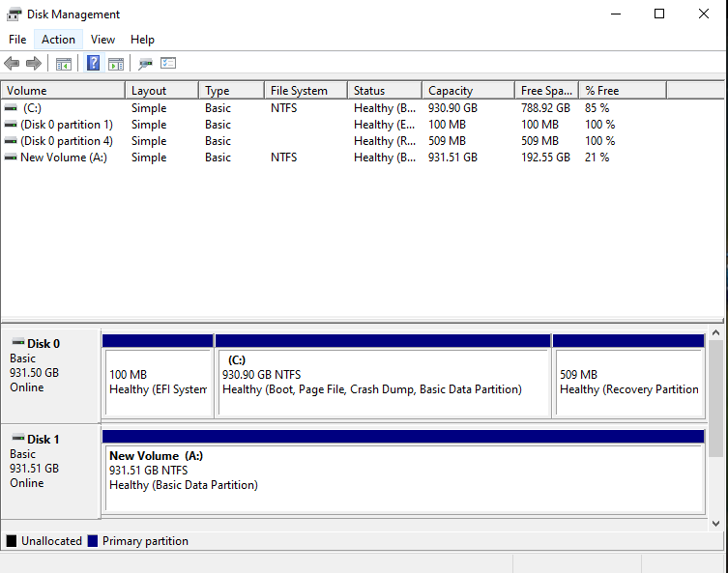This screenshot has height=573, width=728.
Task: Select the 100 MB EFI System partition block
Action: [158, 376]
